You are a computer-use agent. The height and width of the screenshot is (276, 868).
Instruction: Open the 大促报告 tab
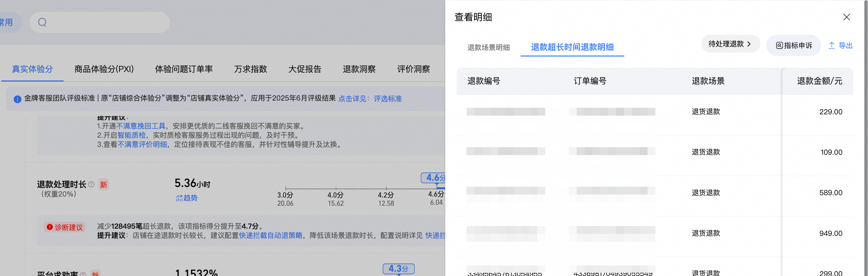305,69
